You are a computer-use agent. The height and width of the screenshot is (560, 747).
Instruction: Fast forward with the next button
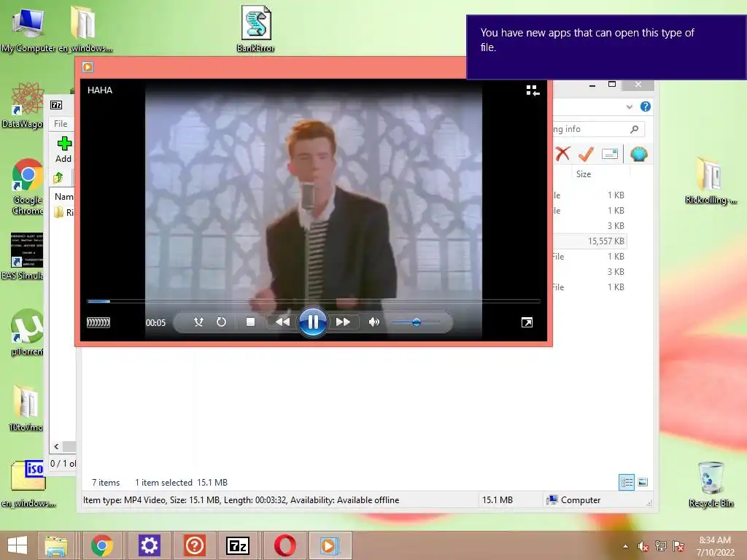point(343,322)
